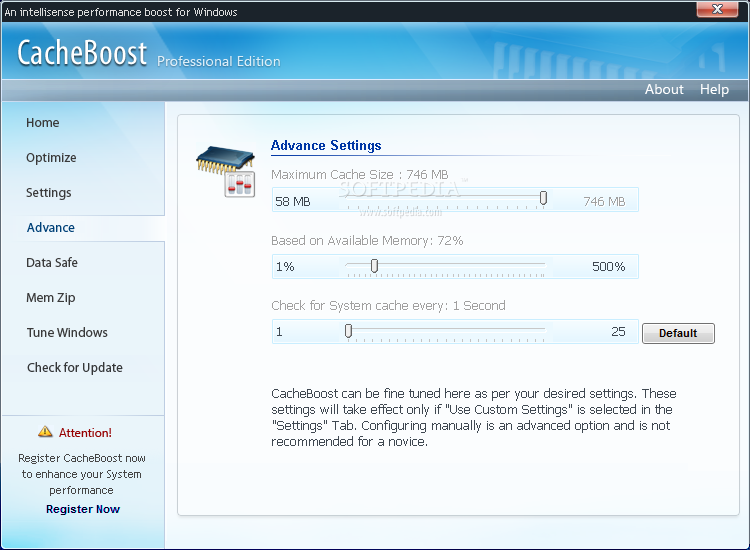The image size is (750, 550).
Task: Click the Advance Settings heading
Action: (x=326, y=145)
